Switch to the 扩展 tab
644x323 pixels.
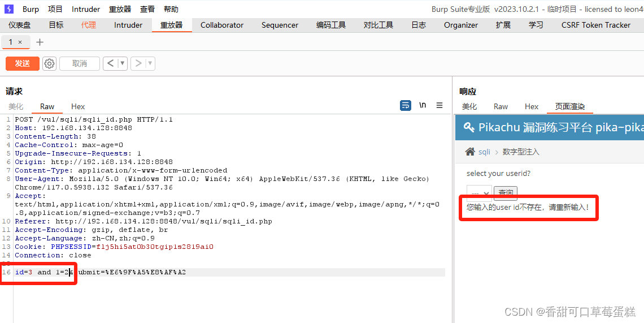(x=503, y=25)
